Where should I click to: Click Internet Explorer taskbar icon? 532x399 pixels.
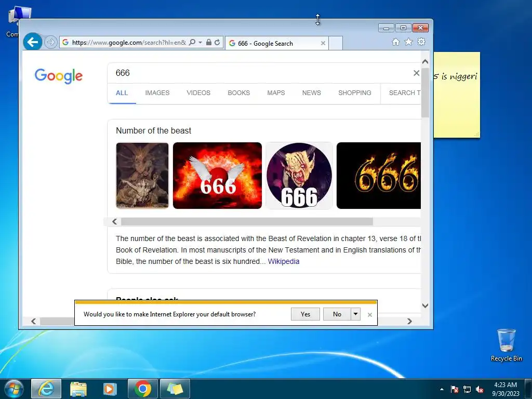(x=46, y=389)
